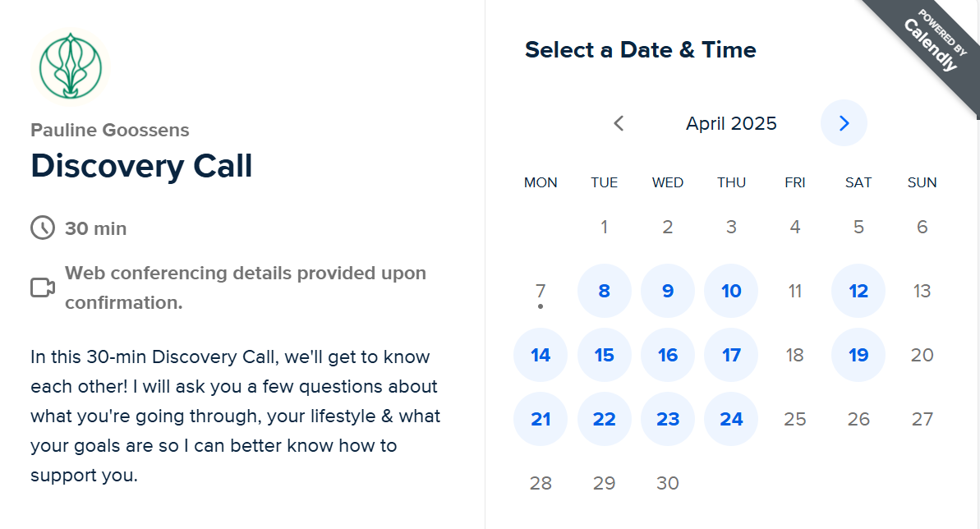Go to previous month arrow
This screenshot has height=529, width=980.
point(619,123)
